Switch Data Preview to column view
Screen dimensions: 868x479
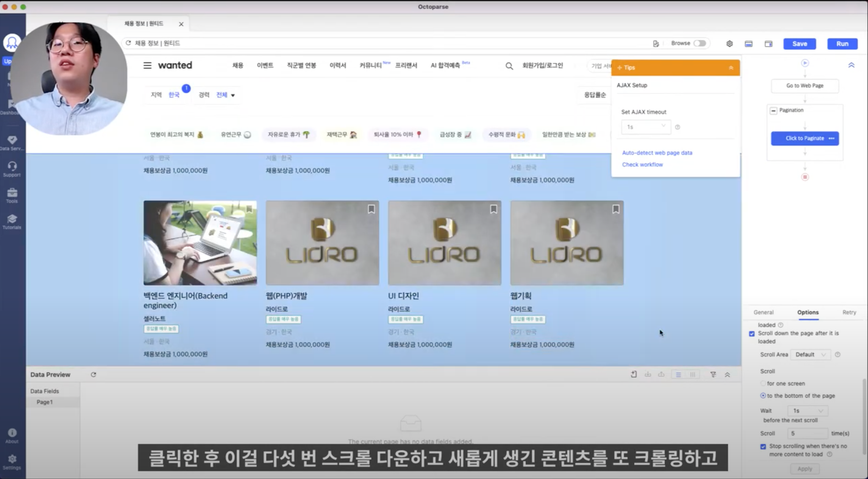[693, 375]
